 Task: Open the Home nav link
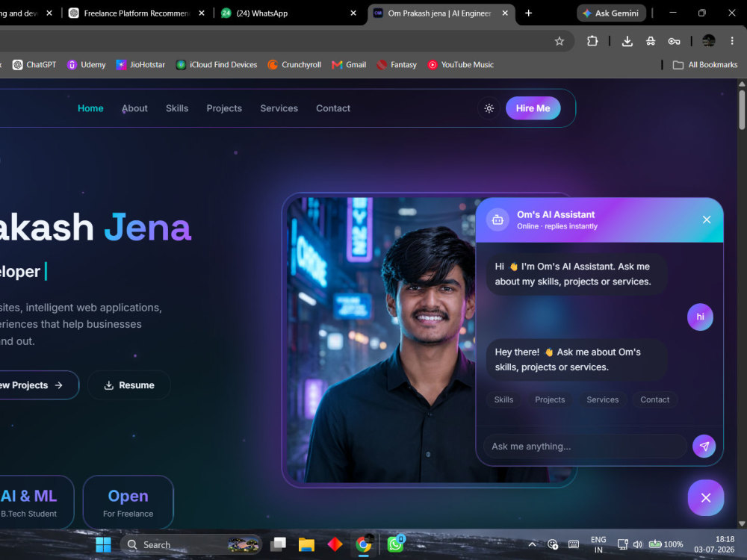click(90, 108)
